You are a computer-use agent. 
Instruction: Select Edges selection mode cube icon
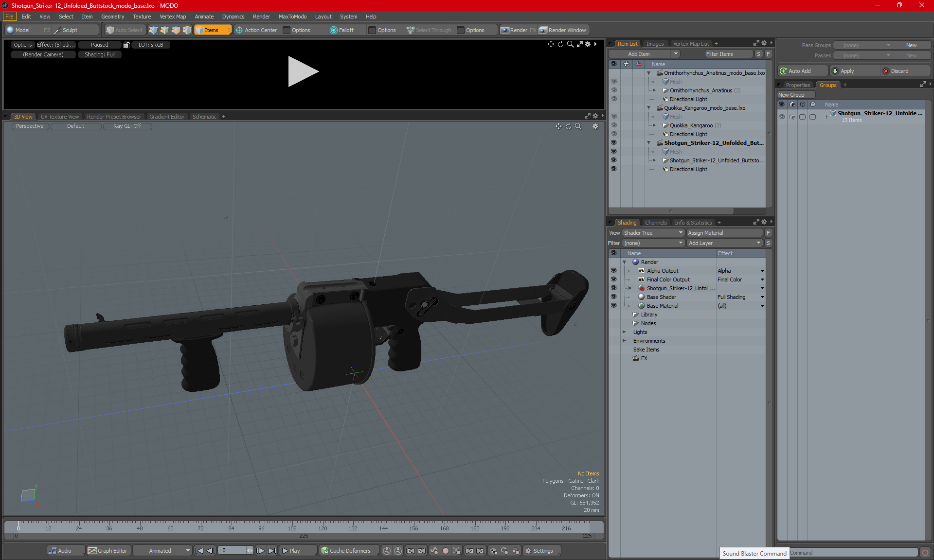164,30
